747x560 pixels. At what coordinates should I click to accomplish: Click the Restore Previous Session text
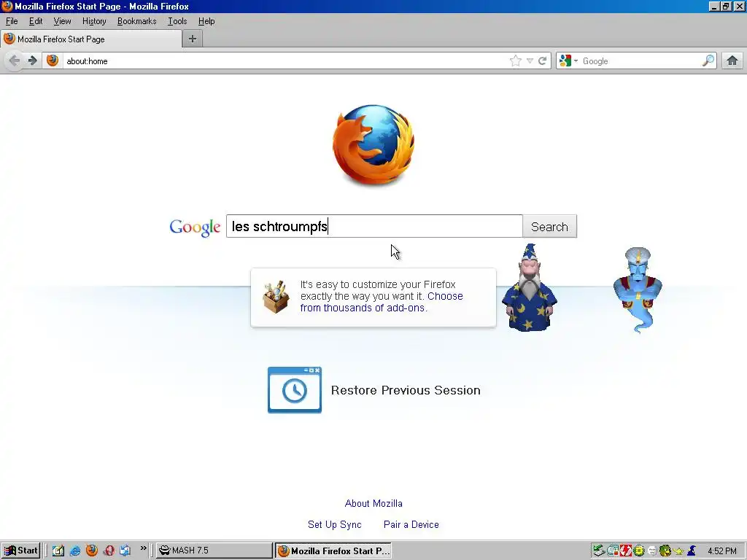tap(406, 390)
